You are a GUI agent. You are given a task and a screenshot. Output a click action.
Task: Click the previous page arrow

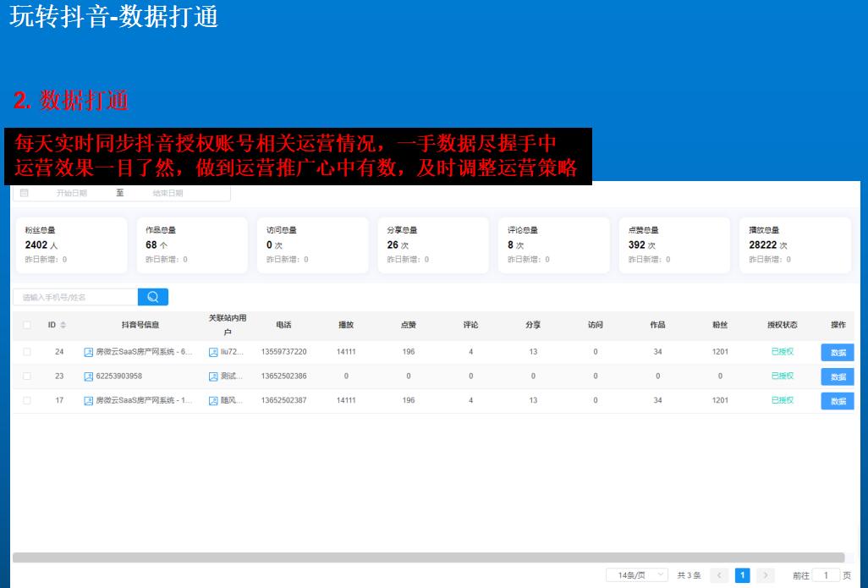click(x=719, y=575)
